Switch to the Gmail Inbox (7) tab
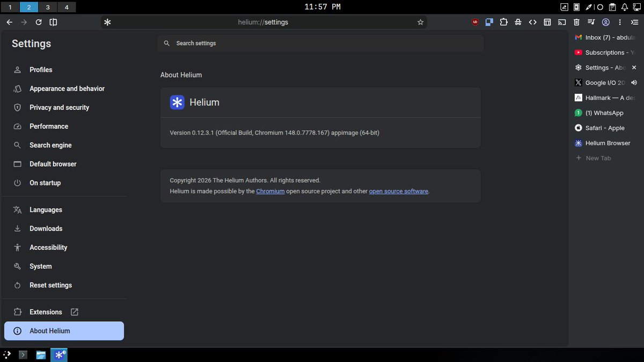 [x=605, y=38]
